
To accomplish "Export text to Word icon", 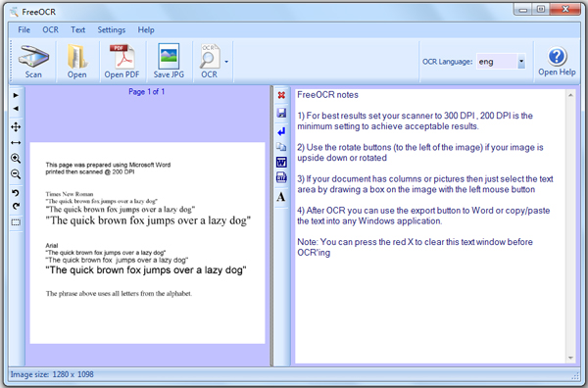I will [281, 162].
